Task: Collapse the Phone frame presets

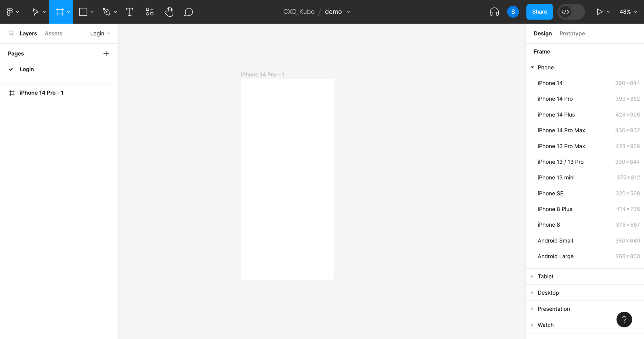Action: (532, 67)
